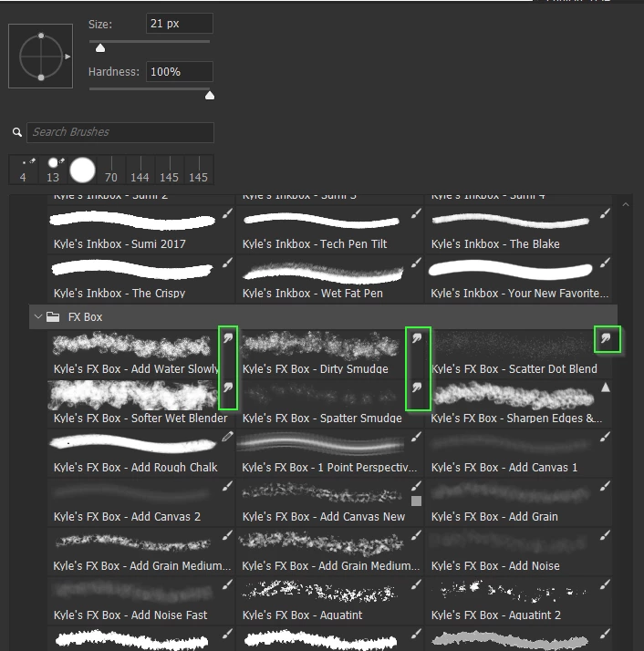This screenshot has height=651, width=644.
Task: Click the Kyle's FX Box - Add Canvas 1 label
Action: click(x=504, y=468)
